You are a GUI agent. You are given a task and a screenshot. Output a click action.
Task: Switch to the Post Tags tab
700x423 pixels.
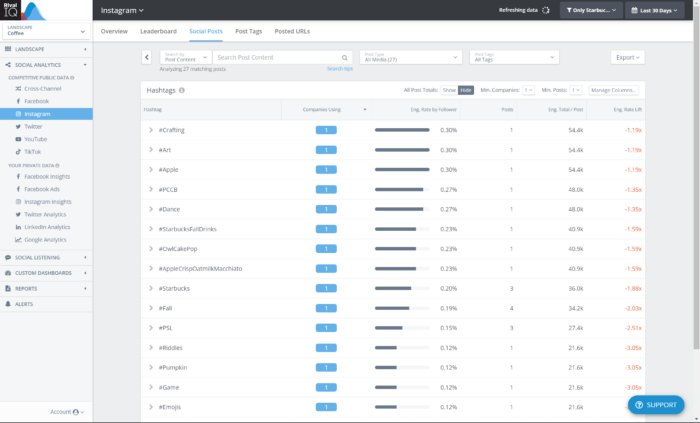click(x=250, y=32)
